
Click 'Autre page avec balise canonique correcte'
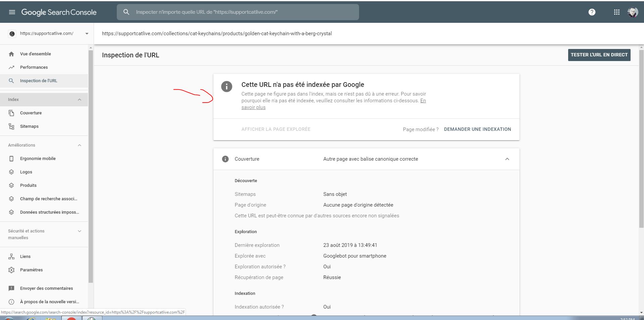pyautogui.click(x=370, y=159)
